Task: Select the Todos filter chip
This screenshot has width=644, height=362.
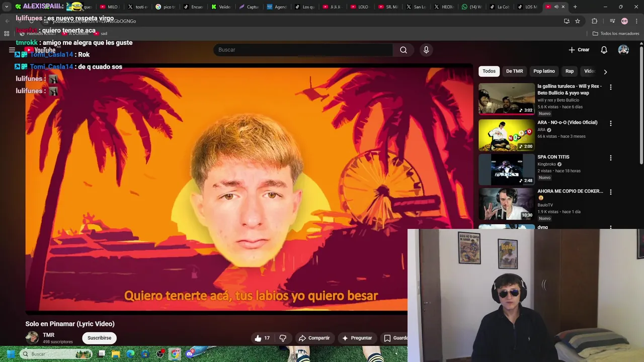Action: tap(489, 71)
